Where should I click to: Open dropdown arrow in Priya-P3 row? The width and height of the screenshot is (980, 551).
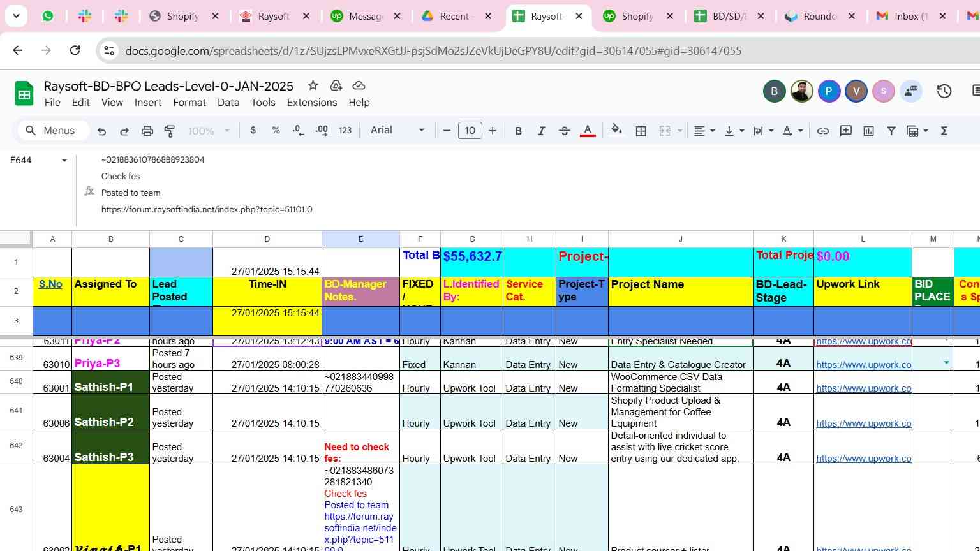946,362
